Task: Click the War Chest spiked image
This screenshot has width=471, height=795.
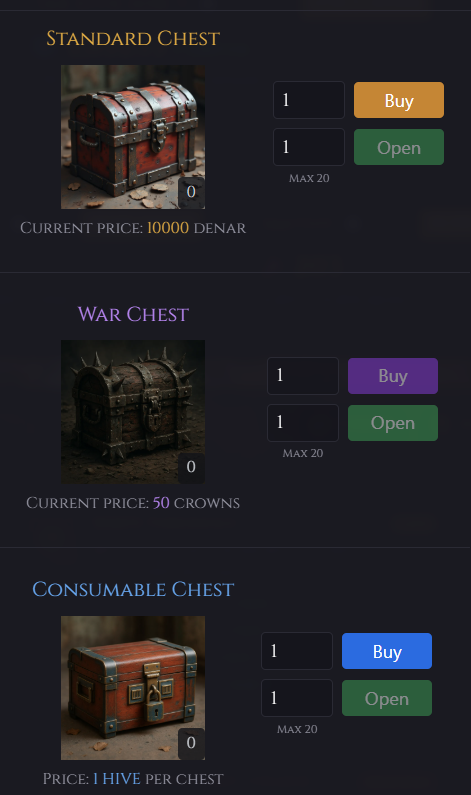Action: [x=133, y=412]
